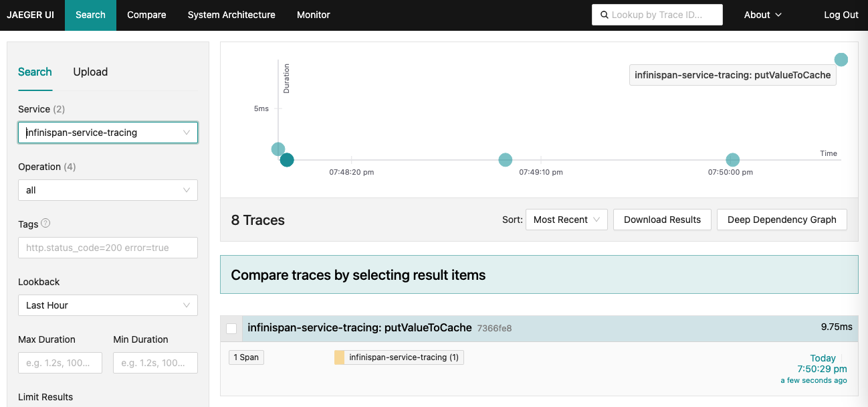Open the Service combo box showing infinispan-service-tracing
Viewport: 868px width, 407px height.
pyautogui.click(x=108, y=133)
